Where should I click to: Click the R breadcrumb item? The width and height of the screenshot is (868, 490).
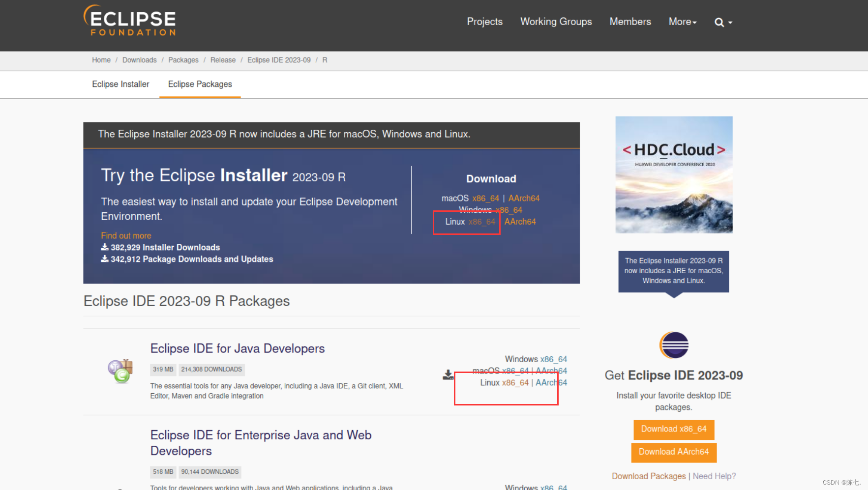325,60
